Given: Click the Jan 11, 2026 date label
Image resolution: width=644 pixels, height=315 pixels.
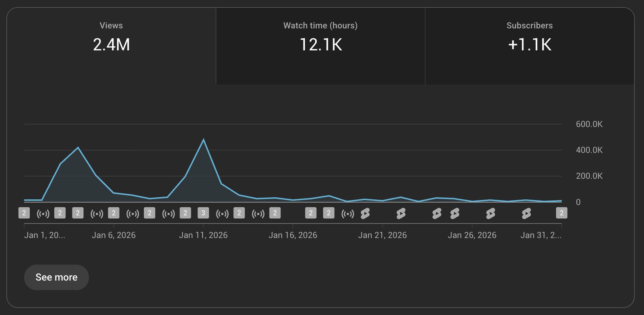Looking at the screenshot, I should point(203,235).
